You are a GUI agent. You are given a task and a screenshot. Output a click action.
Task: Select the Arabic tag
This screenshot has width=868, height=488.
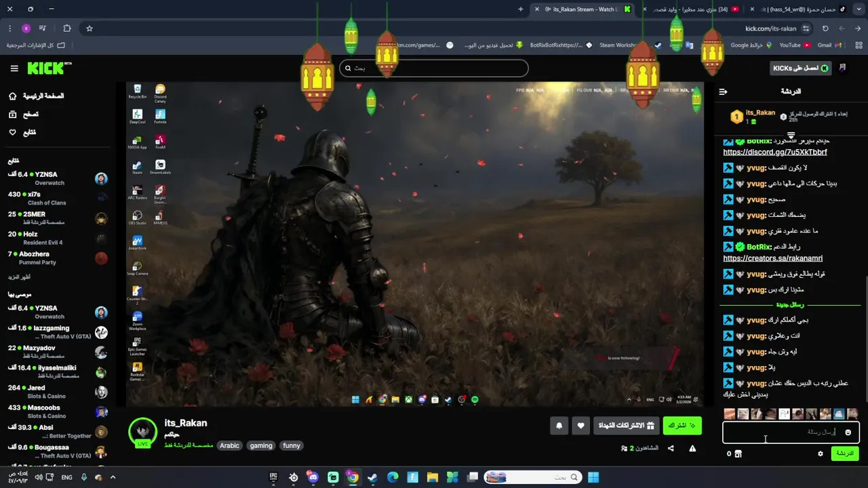point(229,445)
